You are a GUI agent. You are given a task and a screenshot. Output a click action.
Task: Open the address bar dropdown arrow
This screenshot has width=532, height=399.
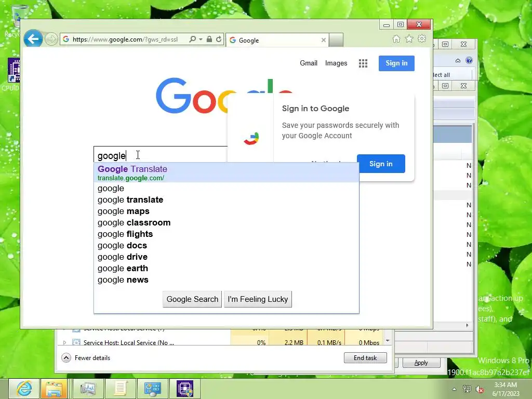point(201,39)
